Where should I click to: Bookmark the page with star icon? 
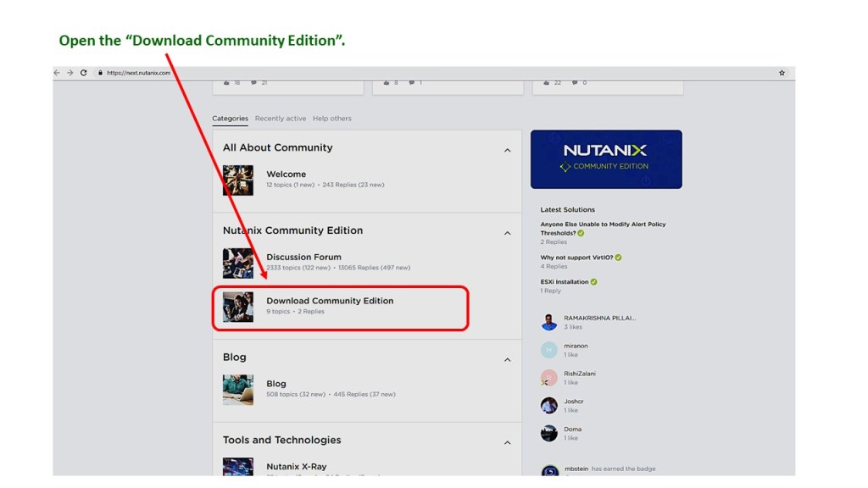(x=782, y=73)
